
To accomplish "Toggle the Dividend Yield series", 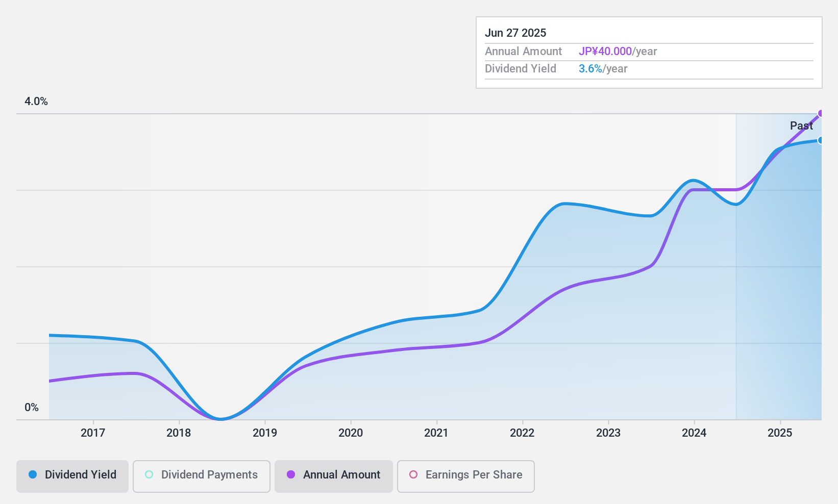I will pos(72,476).
